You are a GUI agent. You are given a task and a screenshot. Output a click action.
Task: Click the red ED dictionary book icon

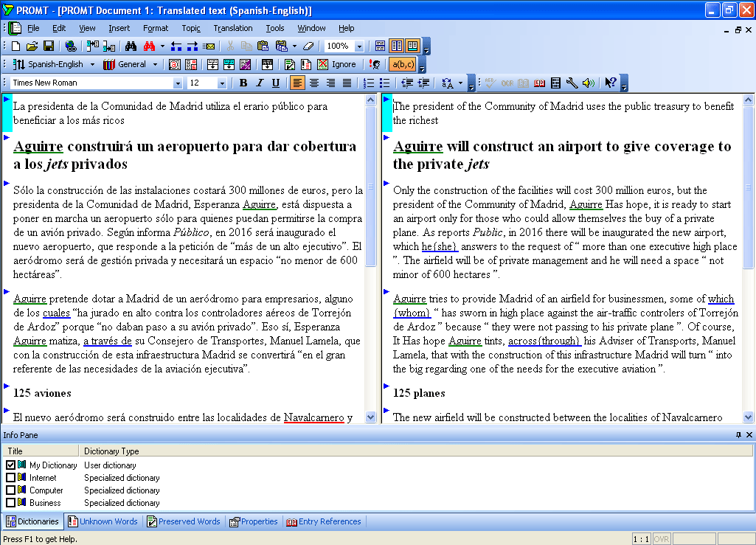point(539,83)
